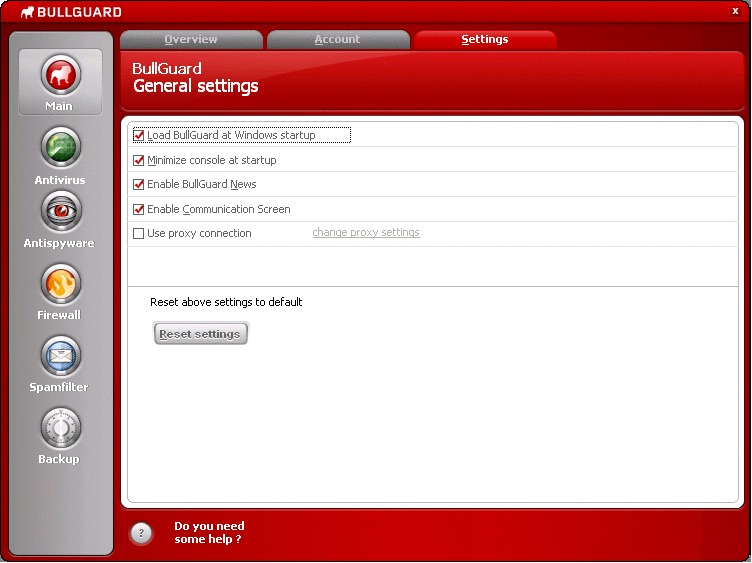Image resolution: width=752 pixels, height=563 pixels.
Task: Open the Firewall flame icon
Action: pyautogui.click(x=60, y=284)
